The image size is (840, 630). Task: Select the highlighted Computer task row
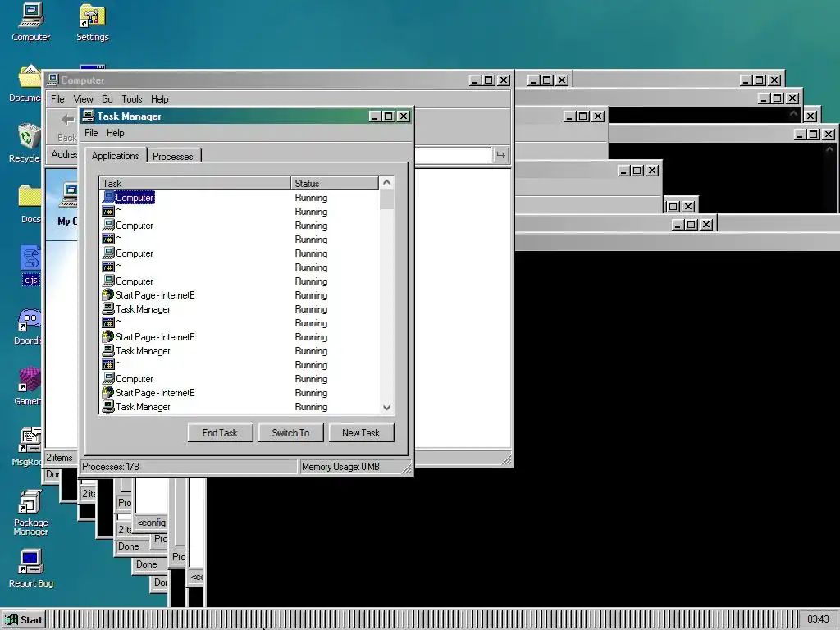[240, 198]
